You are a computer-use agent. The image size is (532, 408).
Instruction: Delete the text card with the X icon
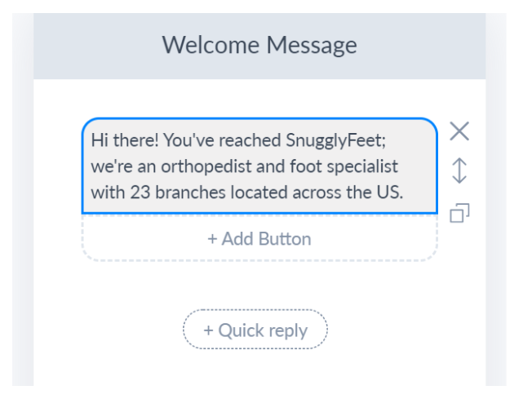459,131
